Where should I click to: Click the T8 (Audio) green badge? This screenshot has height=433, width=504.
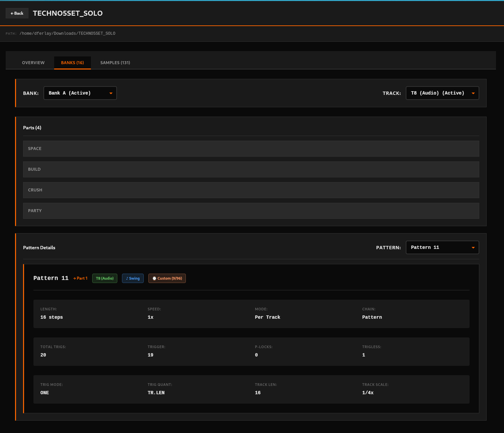coord(105,278)
